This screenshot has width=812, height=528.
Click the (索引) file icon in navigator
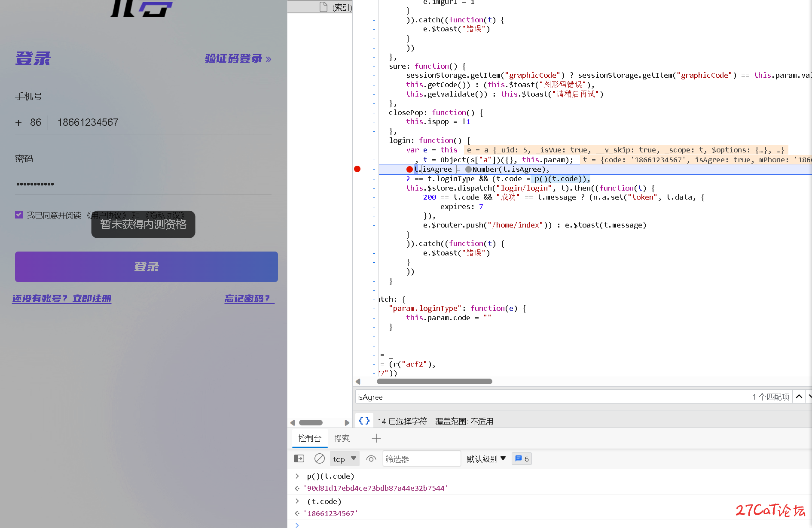point(324,7)
